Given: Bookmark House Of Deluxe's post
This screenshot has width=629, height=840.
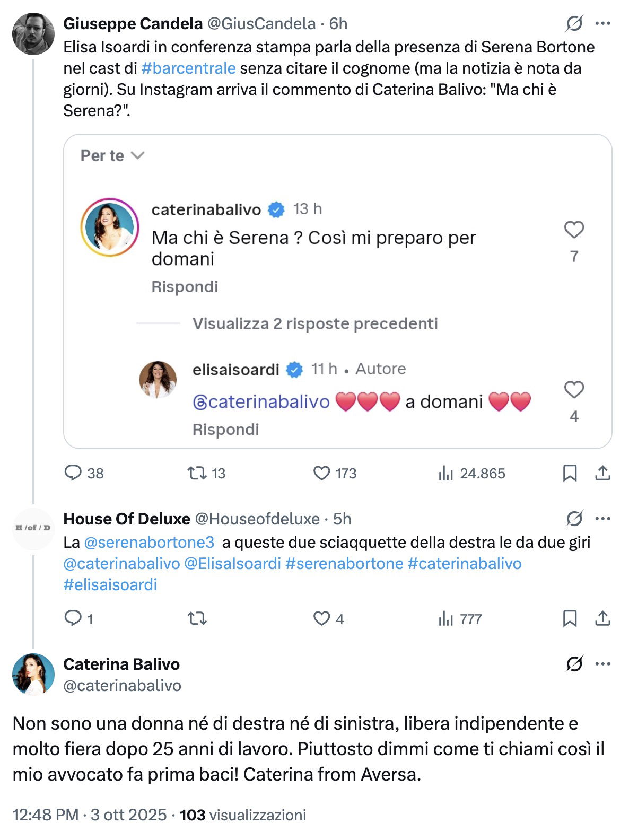Looking at the screenshot, I should [570, 618].
